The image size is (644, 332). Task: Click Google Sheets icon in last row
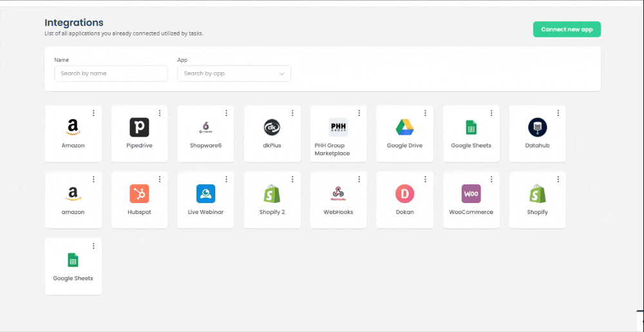(x=73, y=260)
